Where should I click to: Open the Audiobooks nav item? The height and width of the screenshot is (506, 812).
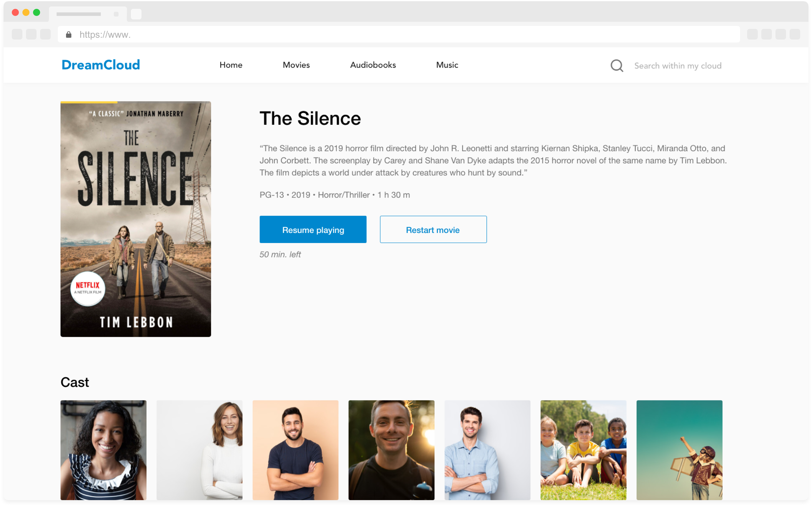tap(373, 65)
